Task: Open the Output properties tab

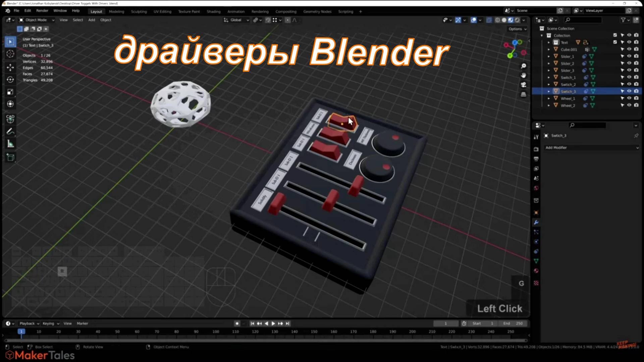Action: [536, 159]
